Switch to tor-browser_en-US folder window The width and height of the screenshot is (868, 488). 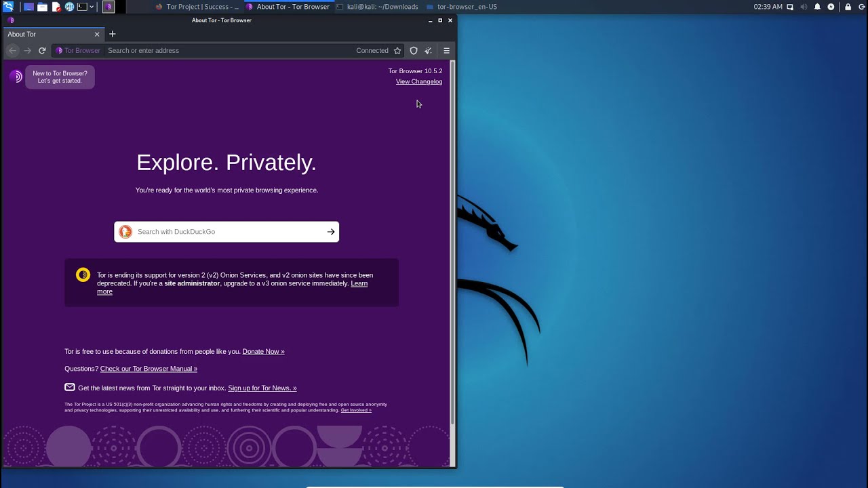(462, 7)
